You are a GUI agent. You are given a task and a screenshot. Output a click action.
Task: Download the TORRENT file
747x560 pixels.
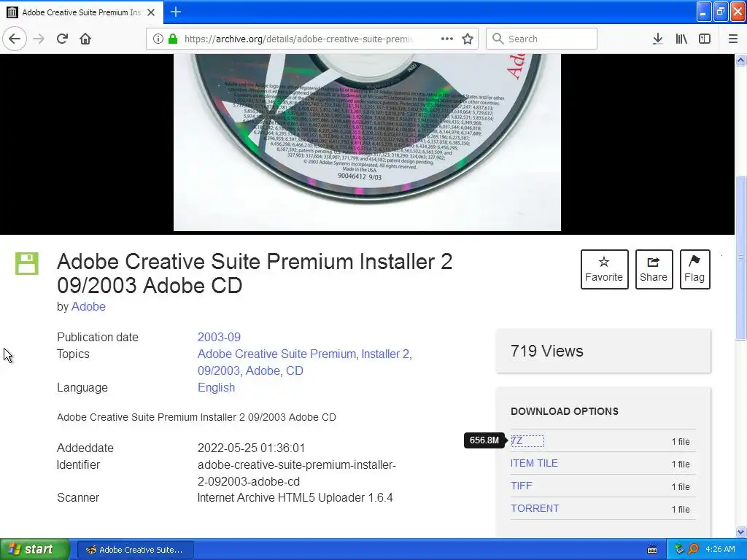(535, 508)
